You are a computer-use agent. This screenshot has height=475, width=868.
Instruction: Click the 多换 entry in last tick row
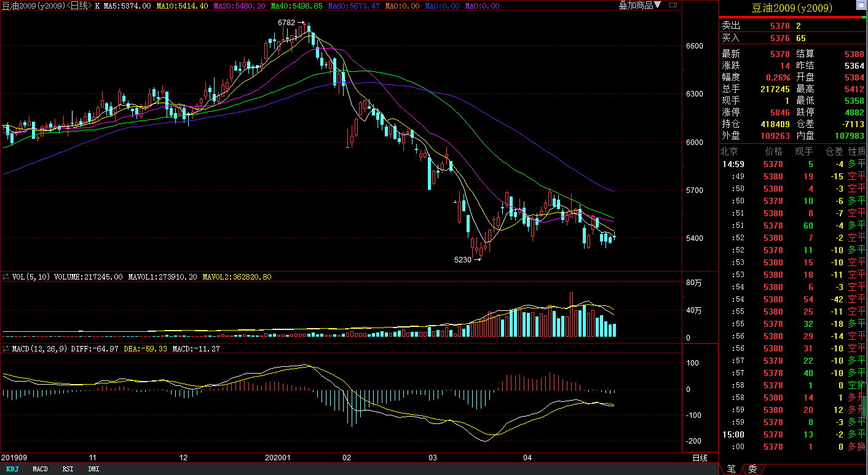click(857, 447)
